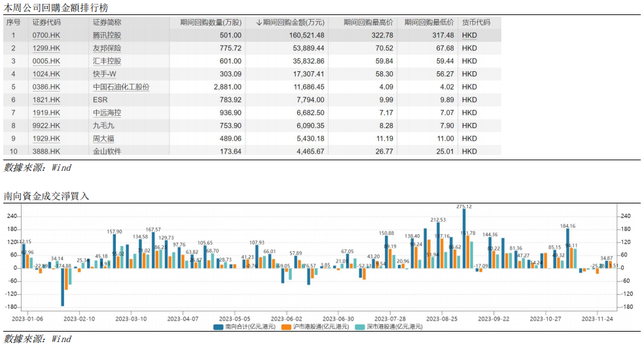Select the 17,307.41 amount cell
This screenshot has height=346, width=644.
click(308, 74)
